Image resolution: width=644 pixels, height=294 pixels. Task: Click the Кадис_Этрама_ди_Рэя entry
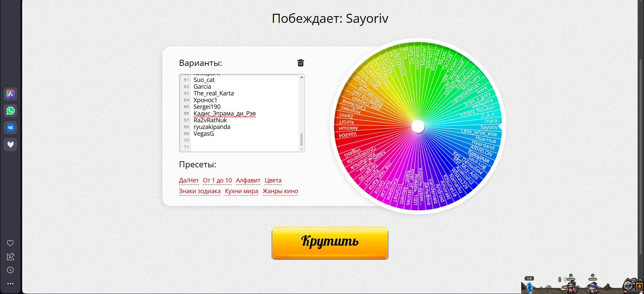tap(225, 113)
